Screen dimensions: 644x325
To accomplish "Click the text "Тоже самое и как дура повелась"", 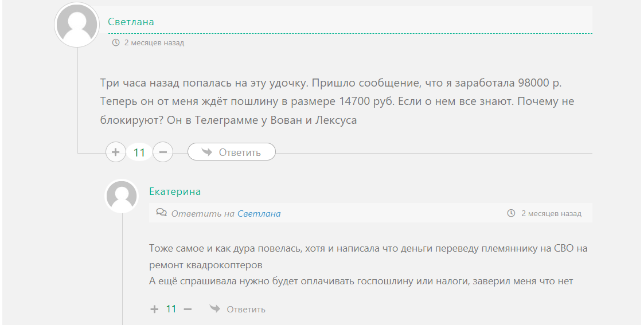I will (x=225, y=249).
